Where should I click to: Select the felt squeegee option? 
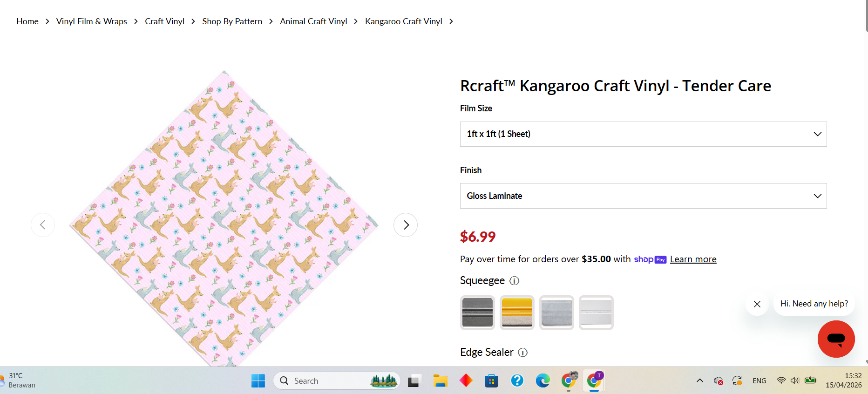pos(556,312)
